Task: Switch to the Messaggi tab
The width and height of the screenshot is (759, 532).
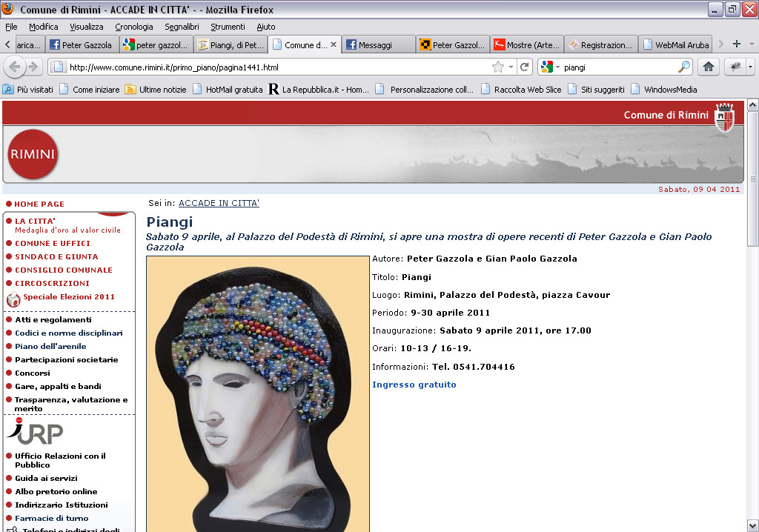Action: tap(379, 44)
